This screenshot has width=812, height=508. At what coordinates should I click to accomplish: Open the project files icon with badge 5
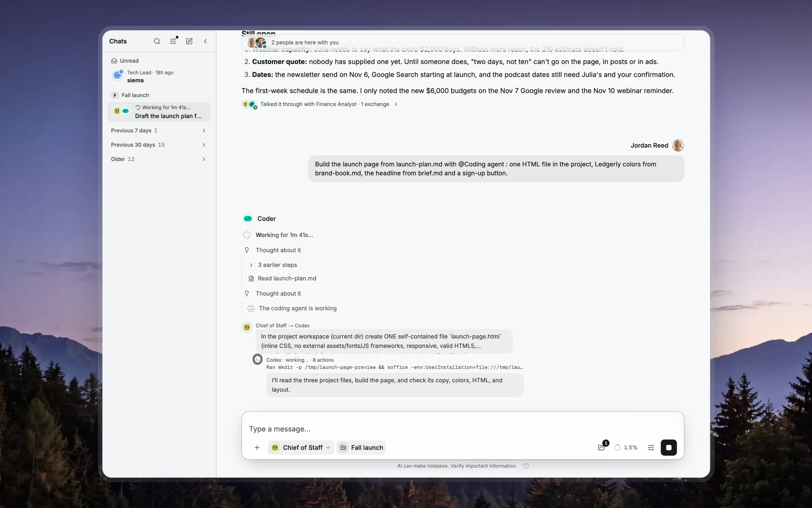602,447
